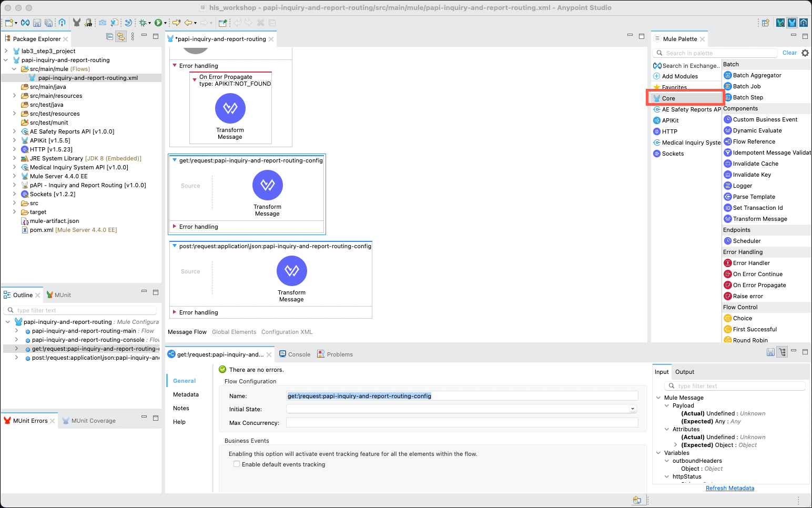
Task: Click save icon in properties panel toolbar
Action: [770, 352]
